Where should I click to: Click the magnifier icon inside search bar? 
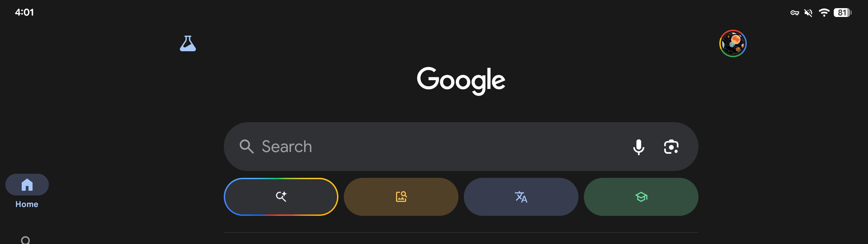(246, 147)
